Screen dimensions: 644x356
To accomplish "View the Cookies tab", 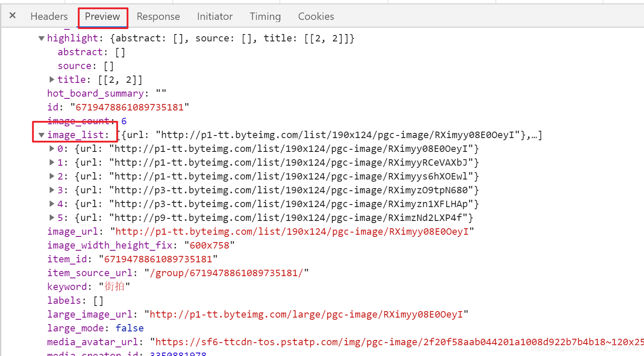I will 316,16.
